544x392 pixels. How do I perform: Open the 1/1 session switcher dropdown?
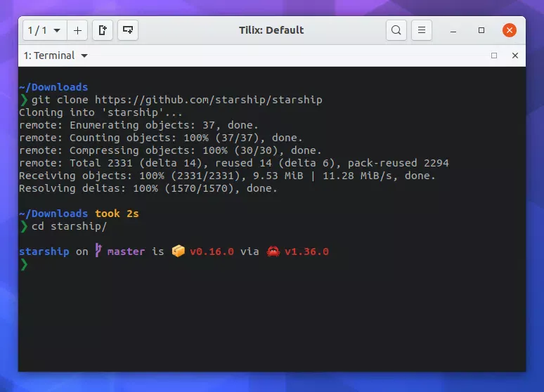[45, 30]
